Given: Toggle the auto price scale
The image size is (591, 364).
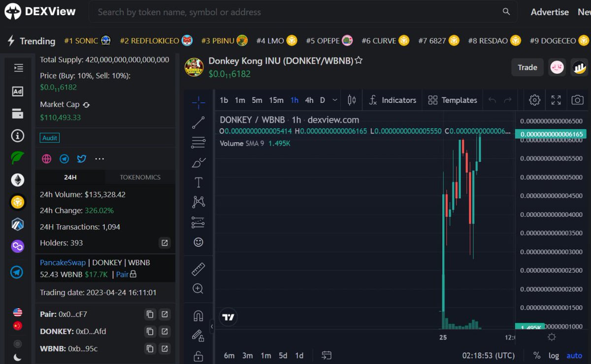Looking at the screenshot, I should (x=574, y=356).
